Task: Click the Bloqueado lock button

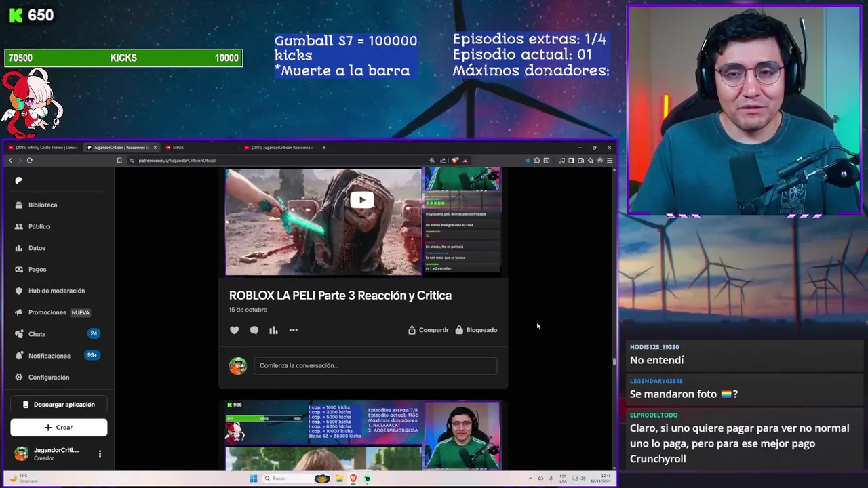Action: pos(476,330)
